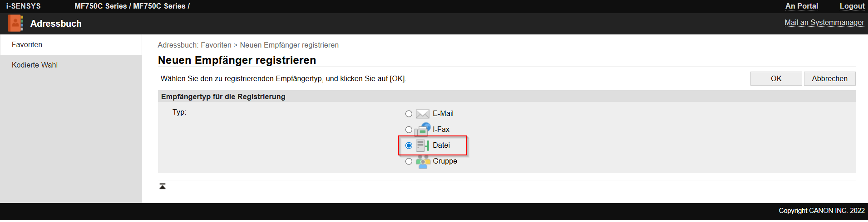This screenshot has height=222, width=868.
Task: Click the Adressbuch book icon
Action: pos(15,24)
